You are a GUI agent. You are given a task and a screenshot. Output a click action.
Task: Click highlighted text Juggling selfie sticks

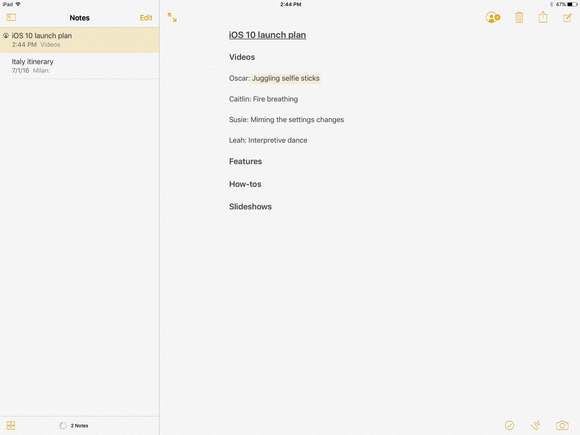(x=286, y=78)
